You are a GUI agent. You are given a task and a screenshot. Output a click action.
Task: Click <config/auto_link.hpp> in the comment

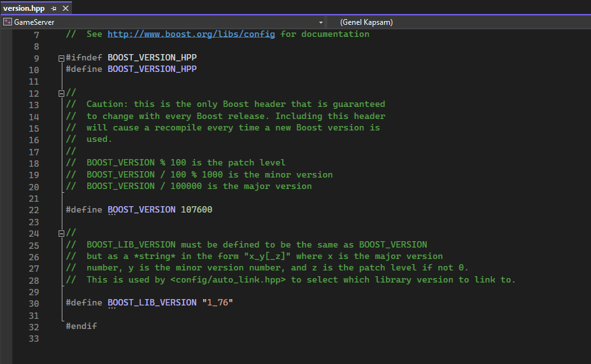pos(227,279)
